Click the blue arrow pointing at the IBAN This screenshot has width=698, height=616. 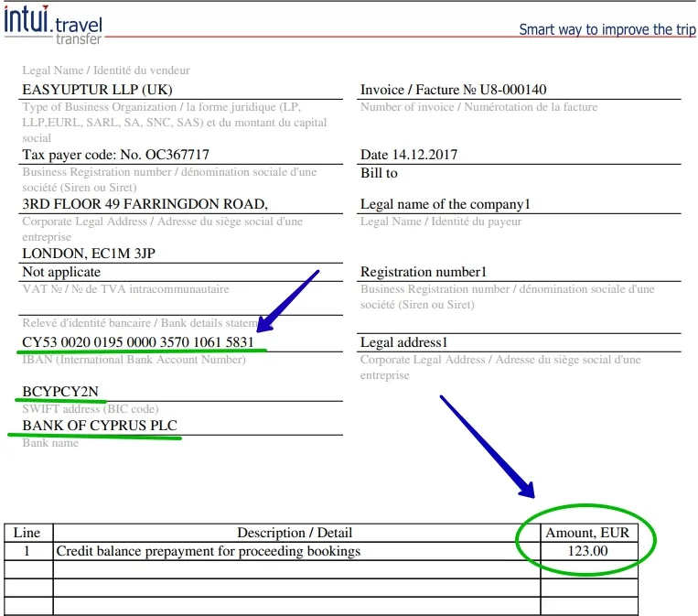coord(287,302)
